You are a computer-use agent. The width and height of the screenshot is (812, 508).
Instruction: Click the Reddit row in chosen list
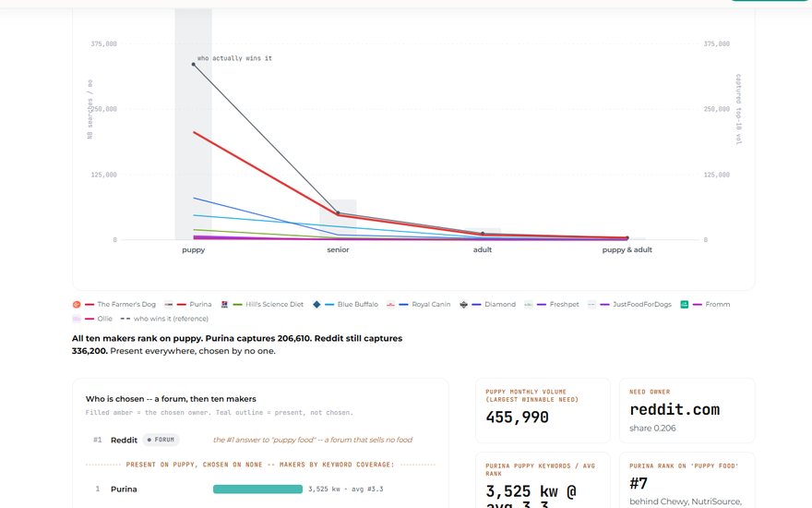pos(260,440)
